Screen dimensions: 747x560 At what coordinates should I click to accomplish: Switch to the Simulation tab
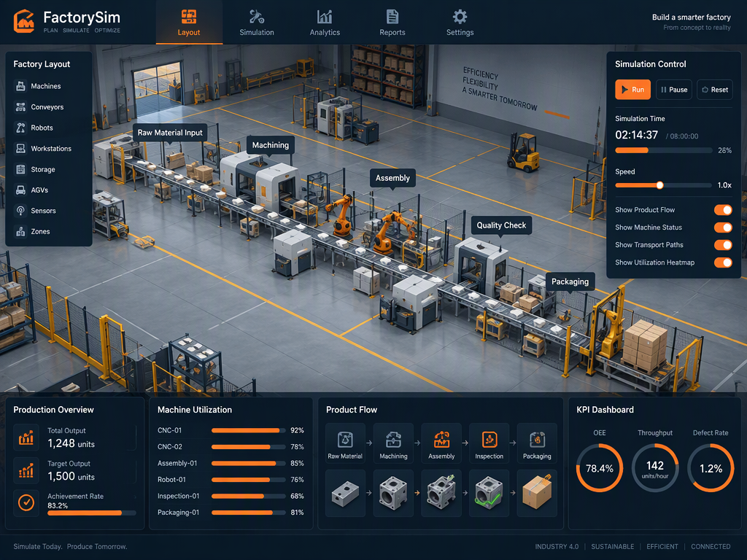257,23
